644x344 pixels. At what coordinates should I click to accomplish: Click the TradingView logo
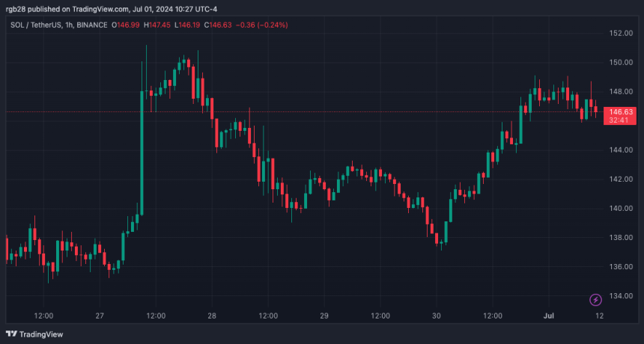click(x=34, y=334)
